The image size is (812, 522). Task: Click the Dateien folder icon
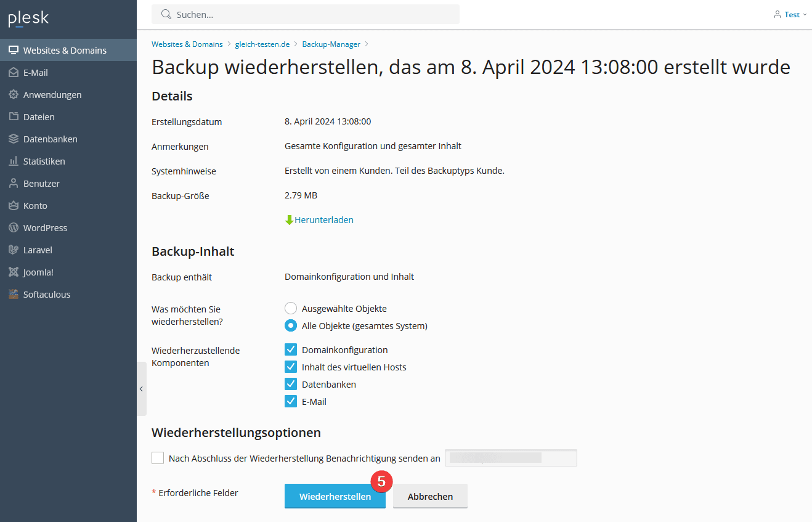click(14, 117)
